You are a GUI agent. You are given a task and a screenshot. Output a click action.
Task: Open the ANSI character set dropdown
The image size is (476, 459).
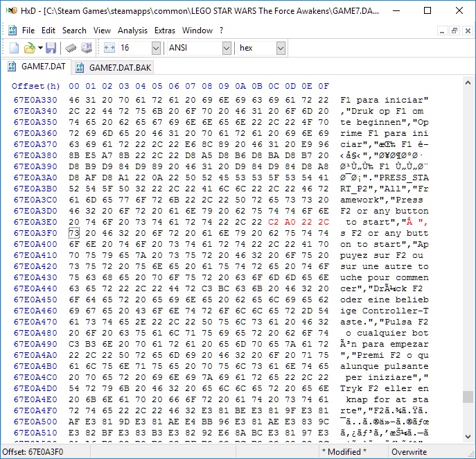[x=227, y=48]
